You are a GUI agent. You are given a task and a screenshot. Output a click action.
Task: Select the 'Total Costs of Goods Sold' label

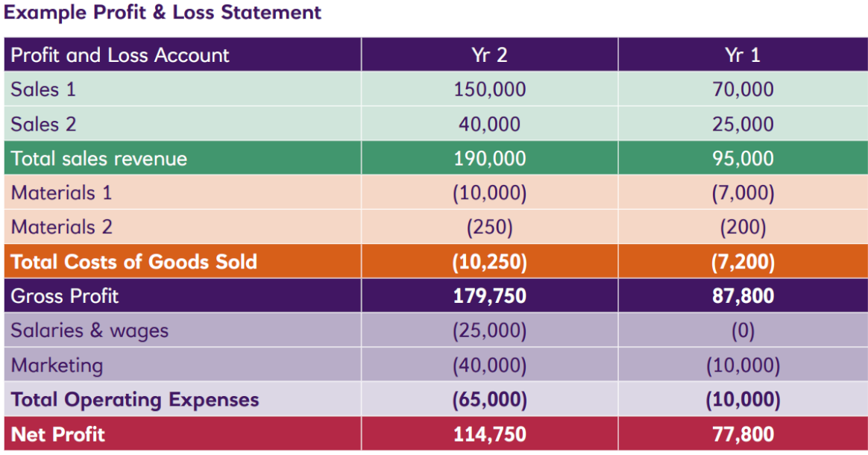134,262
